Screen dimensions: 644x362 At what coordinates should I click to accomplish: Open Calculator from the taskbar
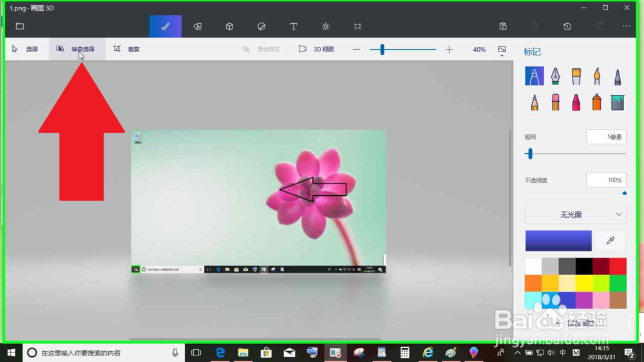pos(404,352)
